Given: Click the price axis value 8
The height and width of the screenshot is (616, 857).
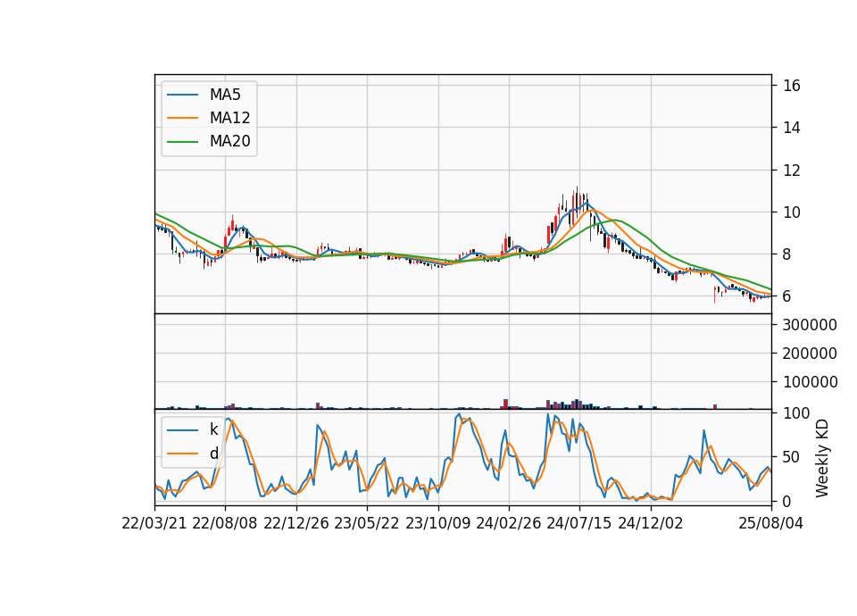Looking at the screenshot, I should tap(786, 254).
